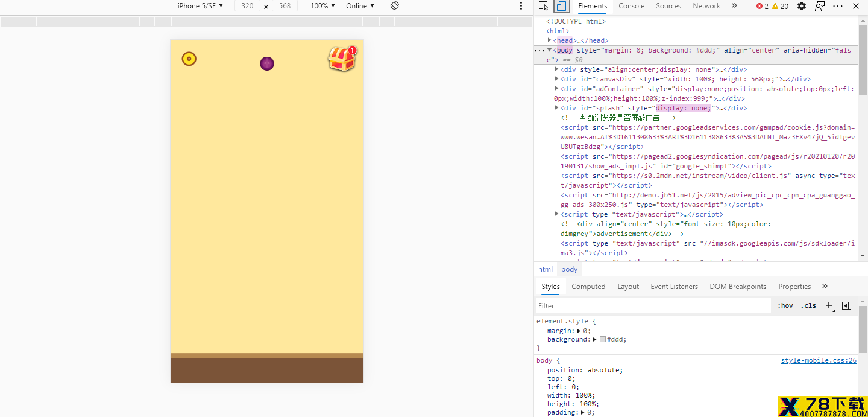Image resolution: width=868 pixels, height=417 pixels.
Task: Expand the canvasDiv div node
Action: click(x=556, y=79)
